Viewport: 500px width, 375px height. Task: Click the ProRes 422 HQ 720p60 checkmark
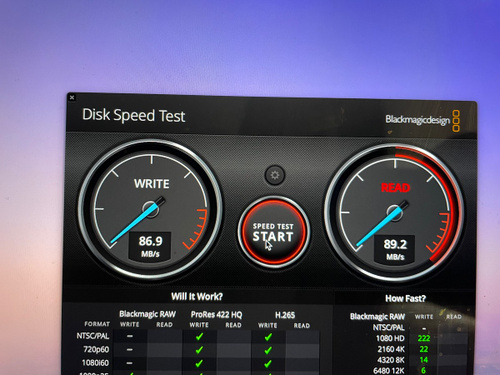[199, 350]
